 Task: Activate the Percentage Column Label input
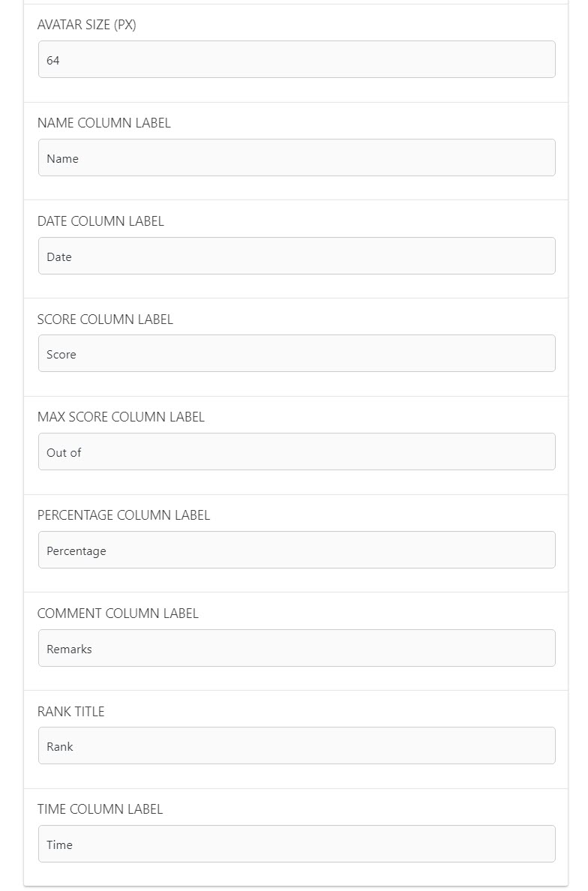click(296, 550)
